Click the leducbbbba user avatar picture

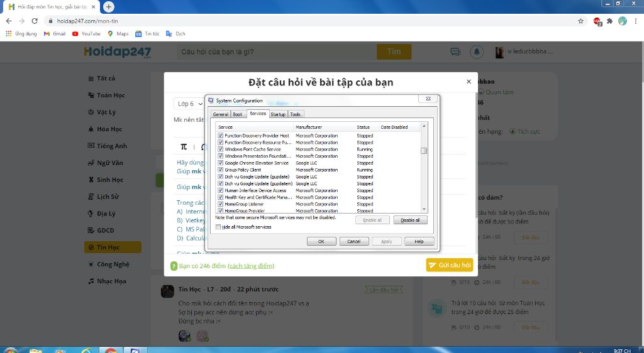pos(499,52)
